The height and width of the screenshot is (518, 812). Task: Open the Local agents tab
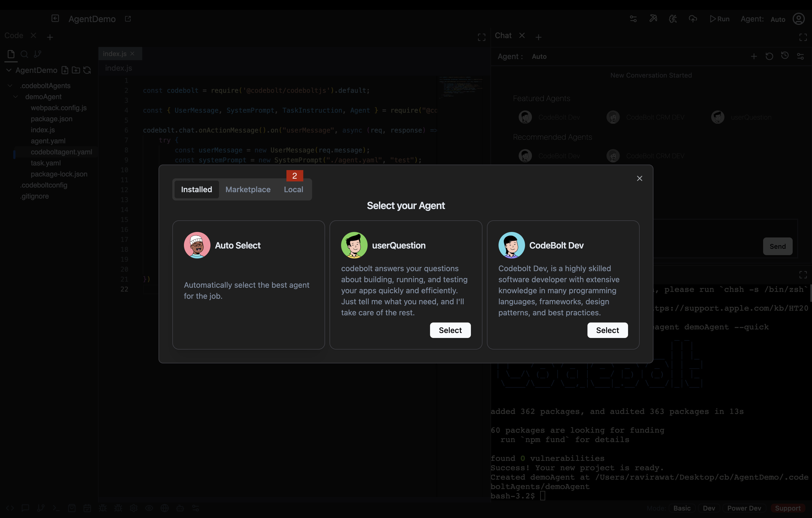293,189
